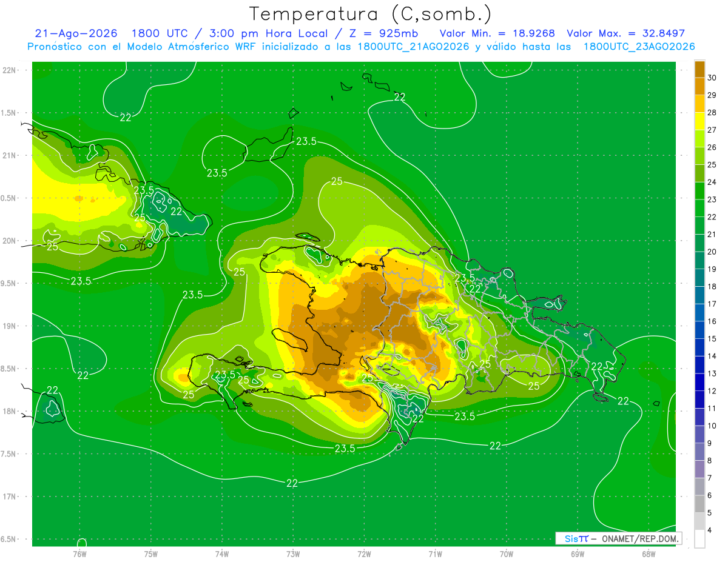
Task: Click the '71W' longitude axis label
Action: pyautogui.click(x=435, y=554)
